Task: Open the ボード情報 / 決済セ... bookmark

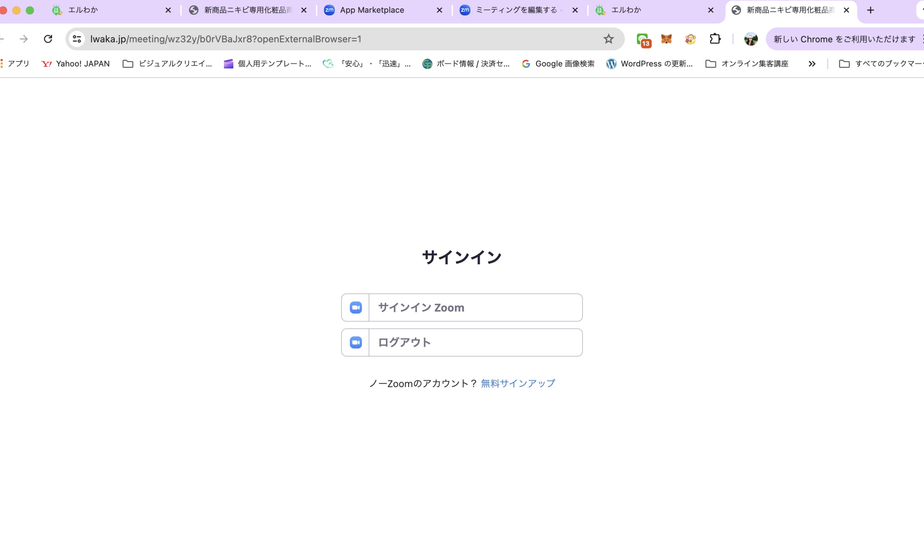Action: click(466, 64)
